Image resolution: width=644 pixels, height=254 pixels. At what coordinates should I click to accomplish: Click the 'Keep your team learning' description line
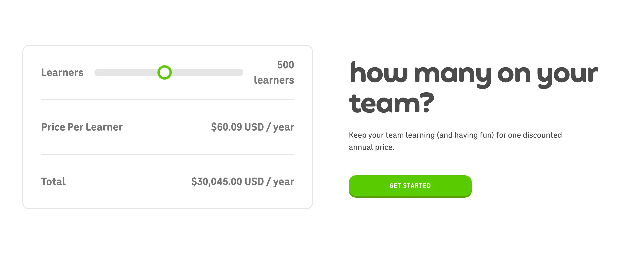click(455, 135)
